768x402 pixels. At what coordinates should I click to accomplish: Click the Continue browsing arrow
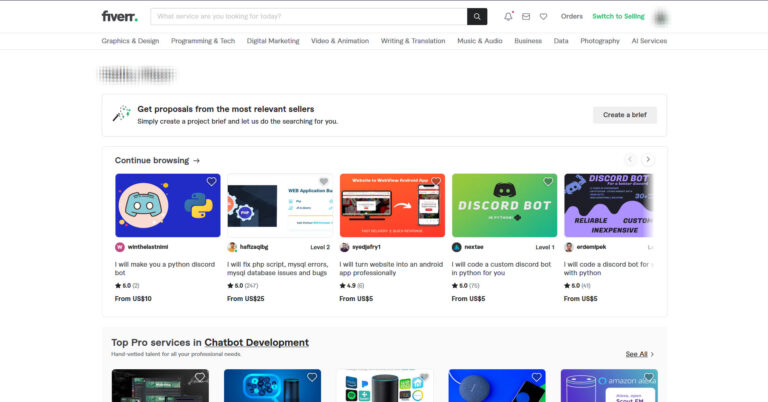coord(196,161)
